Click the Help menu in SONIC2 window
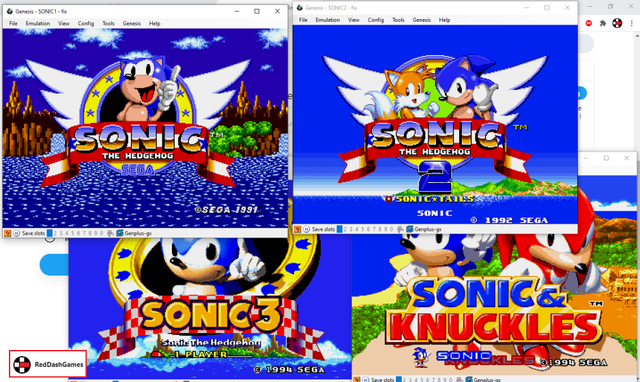Image resolution: width=640 pixels, height=382 pixels. tap(444, 20)
